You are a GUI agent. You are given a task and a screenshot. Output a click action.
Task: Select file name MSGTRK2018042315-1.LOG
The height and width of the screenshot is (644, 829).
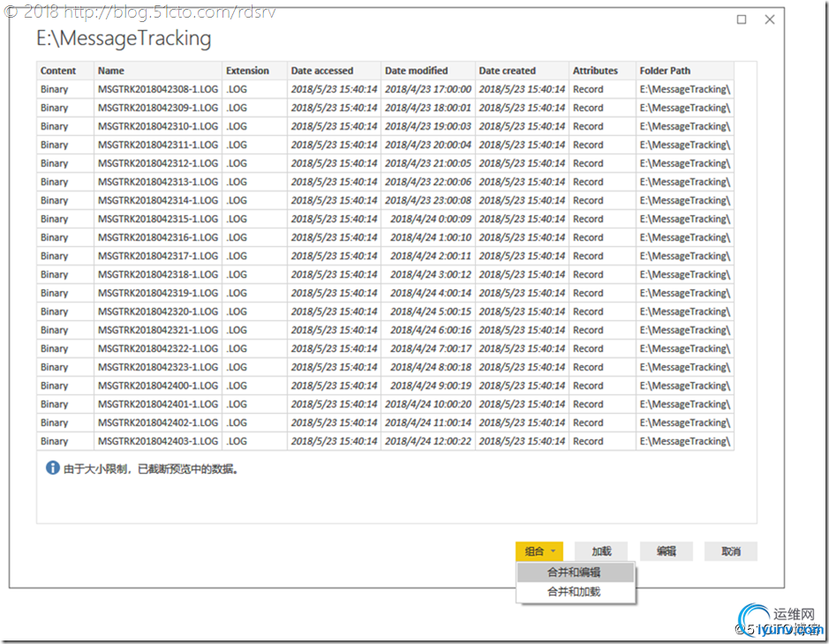coord(157,219)
